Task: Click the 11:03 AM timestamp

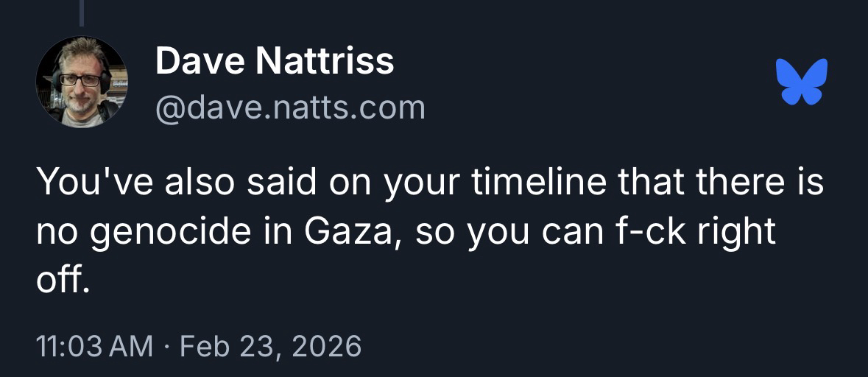Action: (95, 345)
